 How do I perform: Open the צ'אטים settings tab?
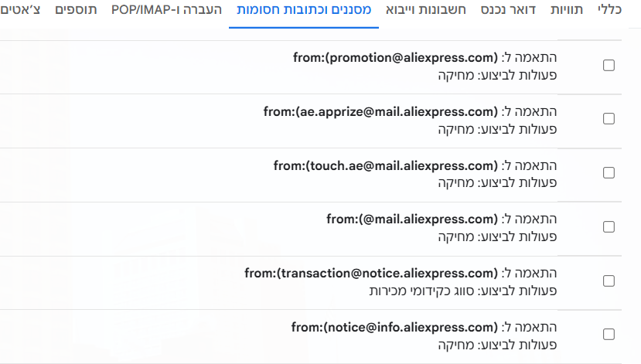[26, 11]
